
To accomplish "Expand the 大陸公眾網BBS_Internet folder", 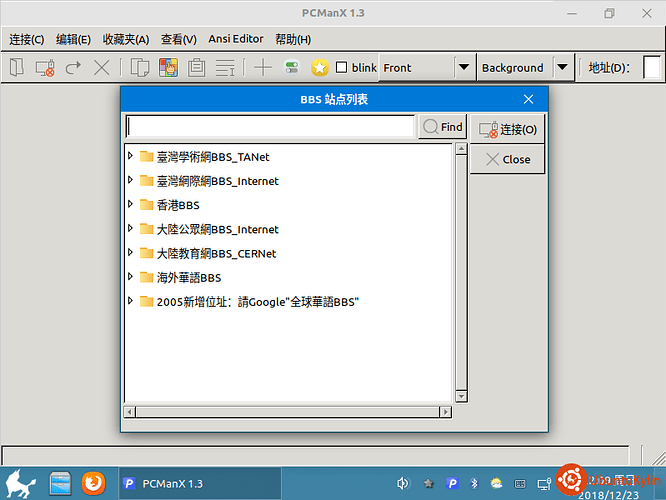I will [x=130, y=229].
